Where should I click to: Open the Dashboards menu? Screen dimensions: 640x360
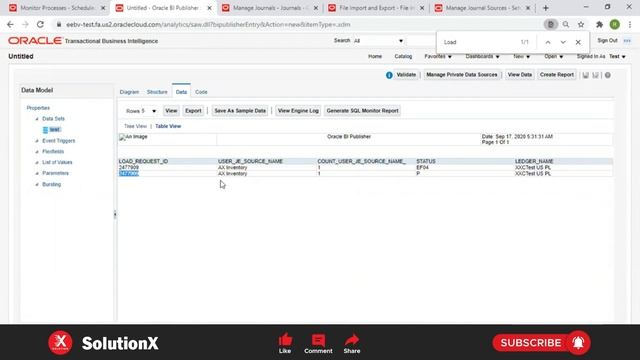(482, 56)
